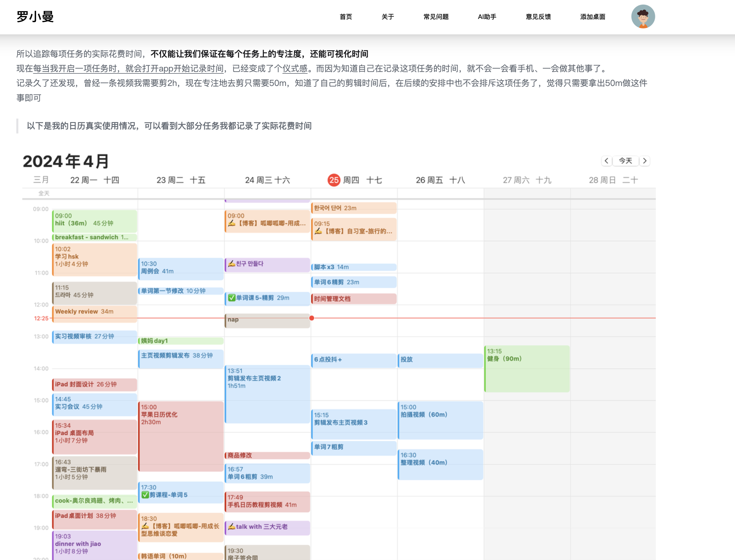Click green checkmark on 单词课5-精剪 event
Screen dimensions: 735x560
coord(232,298)
